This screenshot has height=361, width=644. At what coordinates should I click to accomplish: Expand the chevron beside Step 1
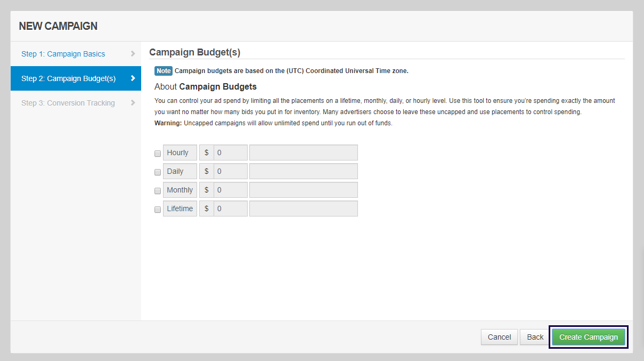point(133,53)
